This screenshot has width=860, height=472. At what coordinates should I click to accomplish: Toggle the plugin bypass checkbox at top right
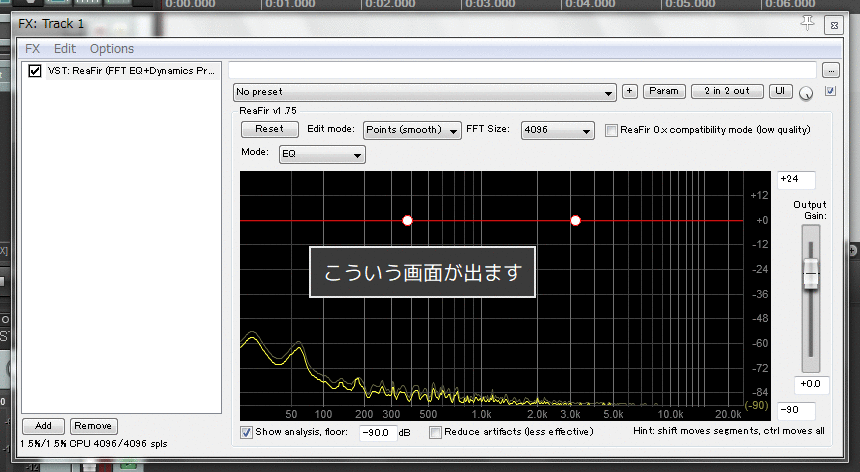pyautogui.click(x=829, y=91)
